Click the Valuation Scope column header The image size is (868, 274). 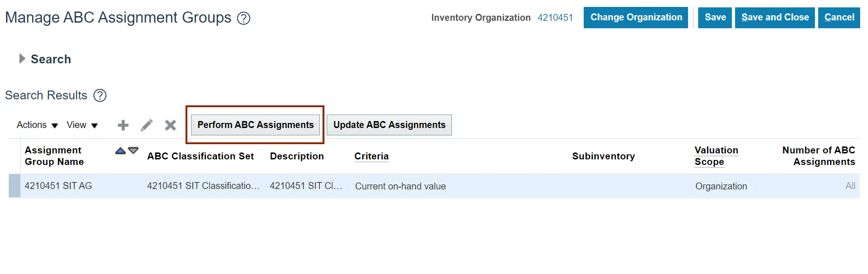[x=716, y=156]
